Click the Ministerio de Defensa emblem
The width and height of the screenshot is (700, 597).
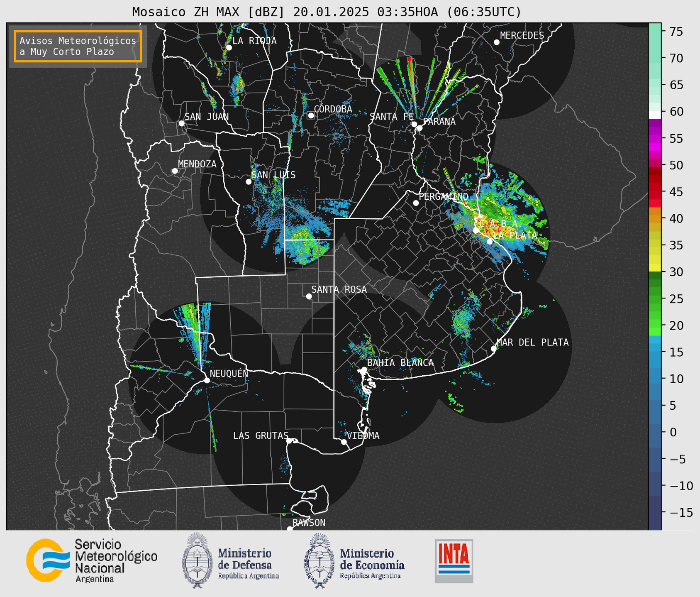(x=197, y=560)
